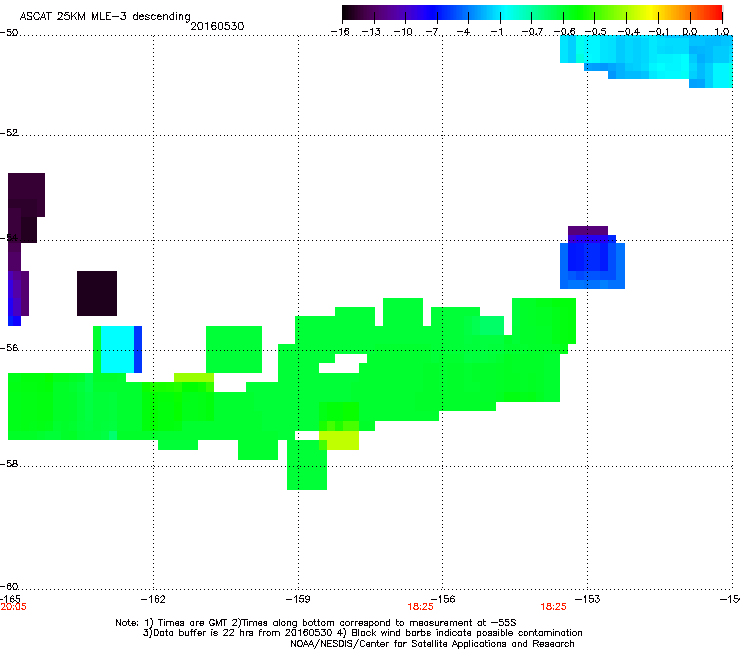Click the -1 color scale label
Viewport: 740px width, 650px height.
496,32
